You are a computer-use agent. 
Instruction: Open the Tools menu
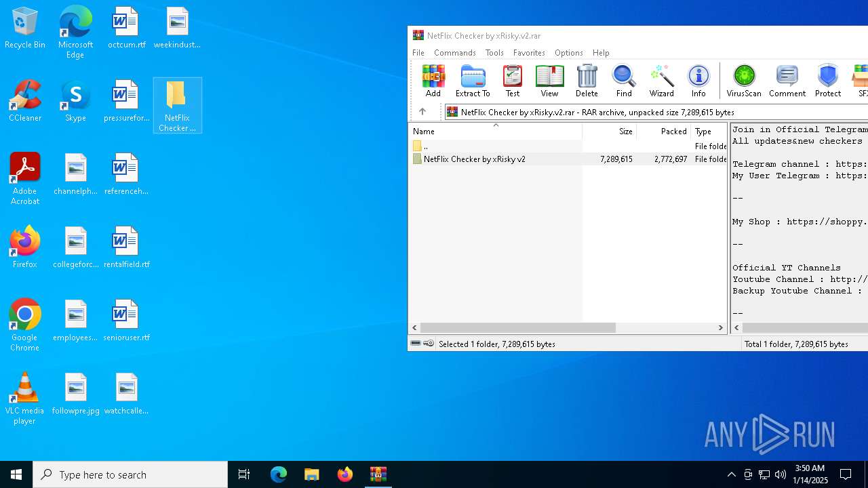[494, 52]
